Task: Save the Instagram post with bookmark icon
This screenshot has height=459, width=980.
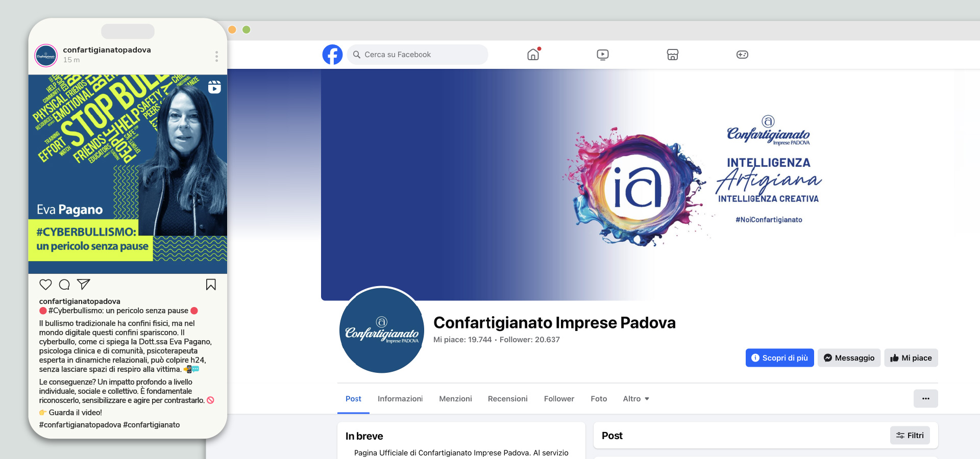Action: click(x=211, y=285)
